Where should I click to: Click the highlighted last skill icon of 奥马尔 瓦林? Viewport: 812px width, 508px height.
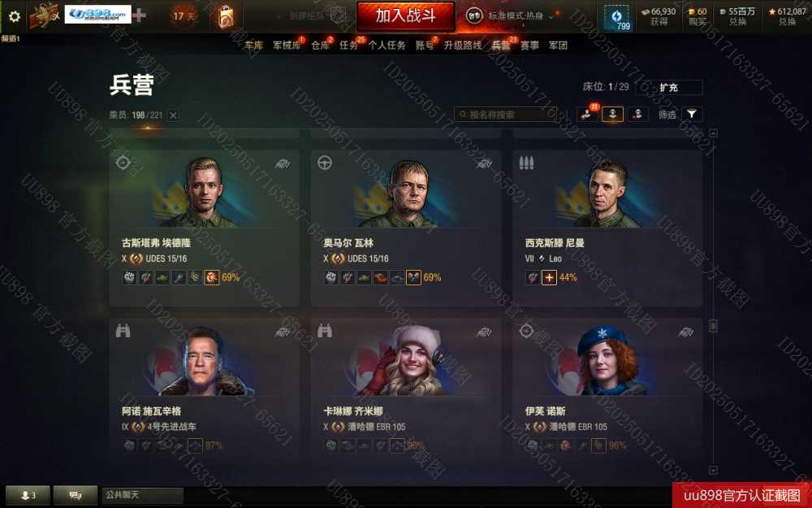coord(413,278)
